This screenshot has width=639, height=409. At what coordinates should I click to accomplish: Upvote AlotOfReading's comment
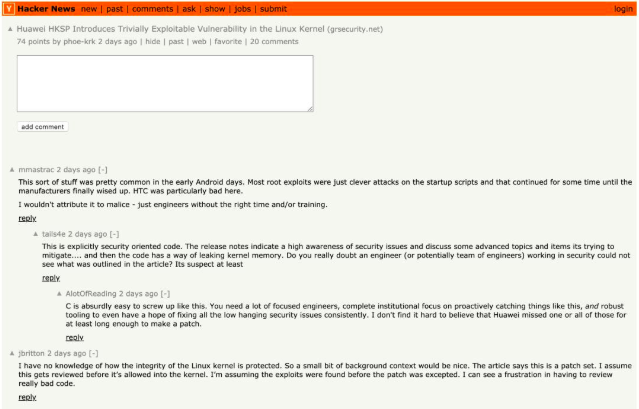58,294
